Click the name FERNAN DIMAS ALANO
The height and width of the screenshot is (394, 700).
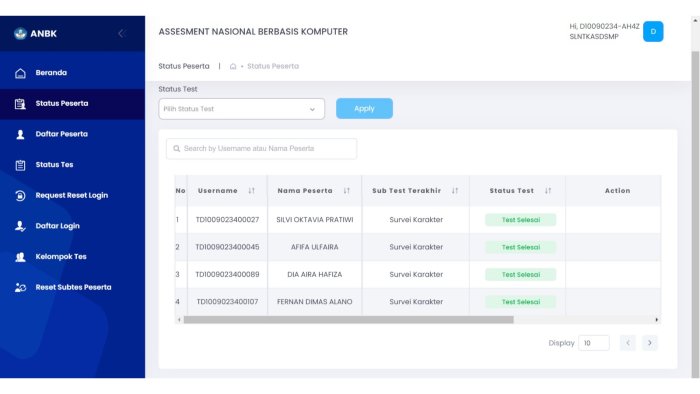315,302
